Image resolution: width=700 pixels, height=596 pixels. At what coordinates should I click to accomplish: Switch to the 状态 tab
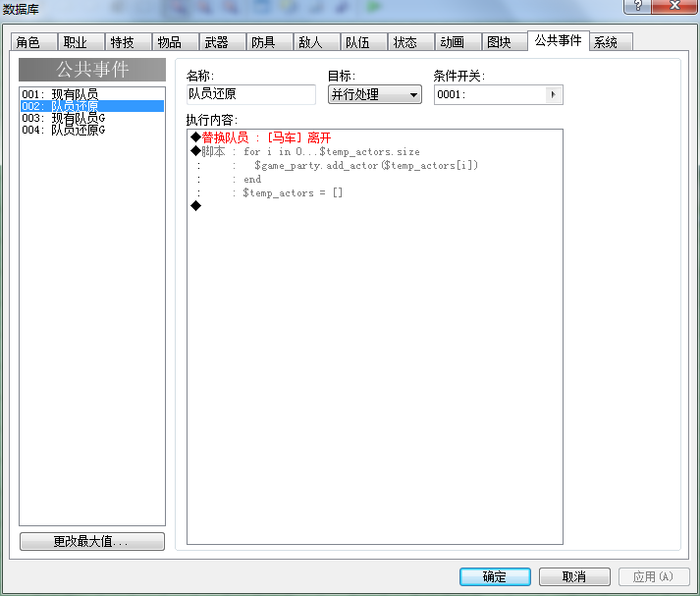tap(411, 42)
